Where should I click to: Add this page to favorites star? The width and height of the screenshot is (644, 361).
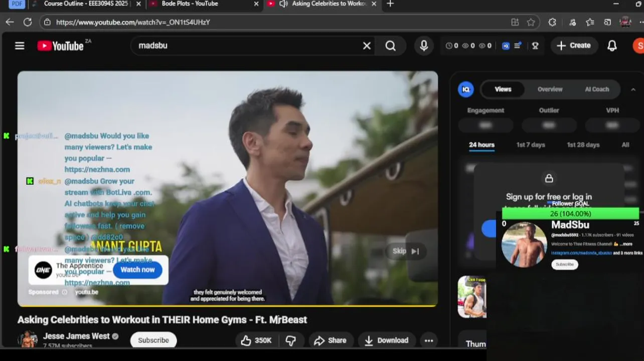(531, 22)
